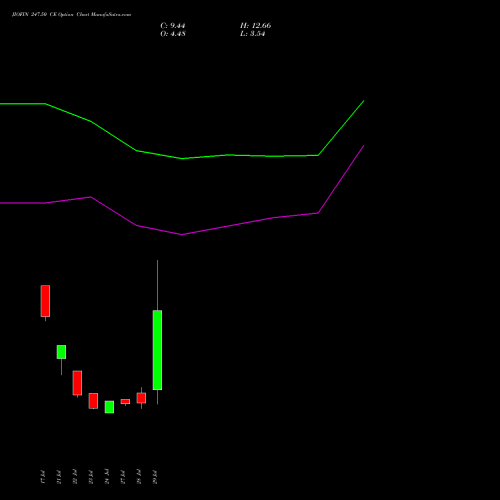Click the '22 Jul' date axis label
Viewport: 500px width, 500px height.
tap(75, 477)
